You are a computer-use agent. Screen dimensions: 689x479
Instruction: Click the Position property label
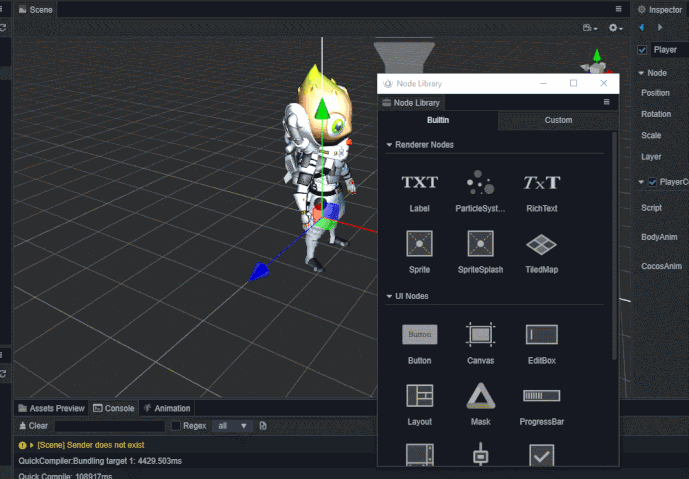pos(655,93)
